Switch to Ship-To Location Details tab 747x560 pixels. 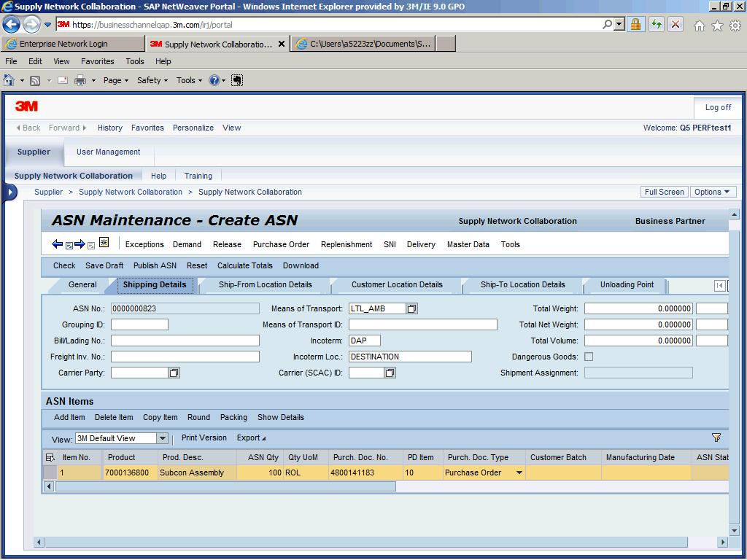(522, 285)
